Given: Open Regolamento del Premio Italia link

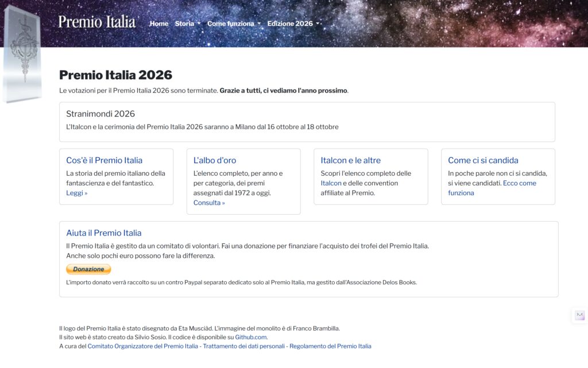Looking at the screenshot, I should (330, 346).
